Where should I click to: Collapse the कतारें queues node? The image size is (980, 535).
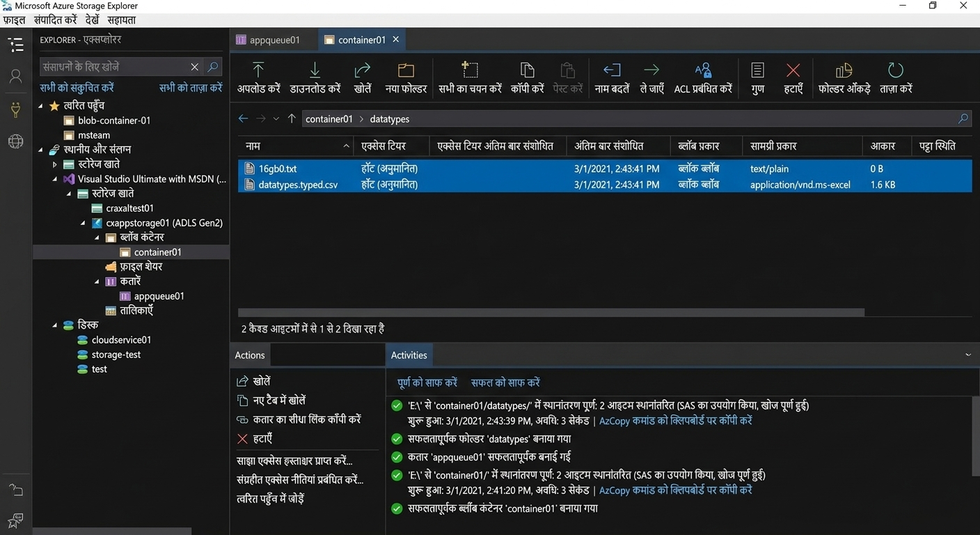click(97, 281)
